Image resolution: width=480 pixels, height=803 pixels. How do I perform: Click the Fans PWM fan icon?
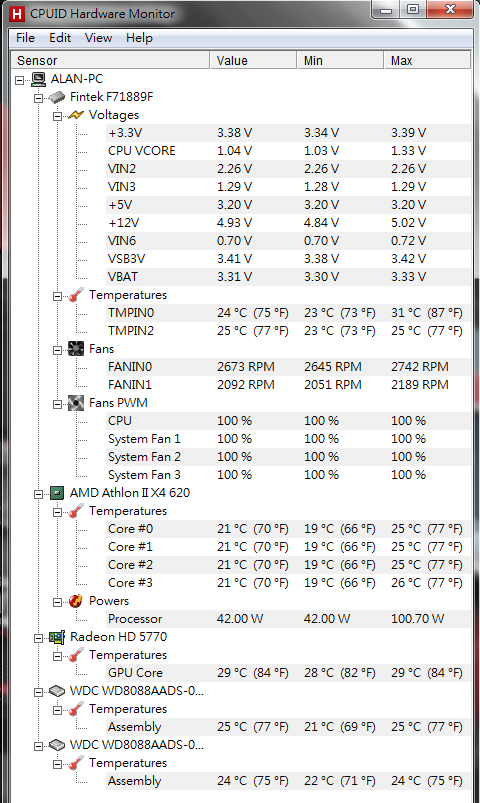click(x=76, y=403)
